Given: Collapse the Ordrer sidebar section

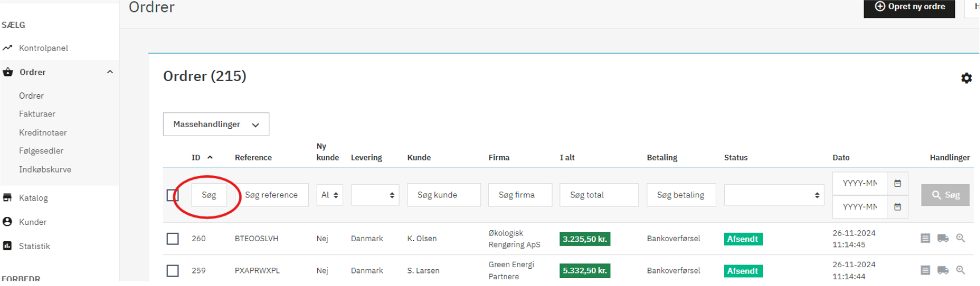Looking at the screenshot, I should pos(110,72).
